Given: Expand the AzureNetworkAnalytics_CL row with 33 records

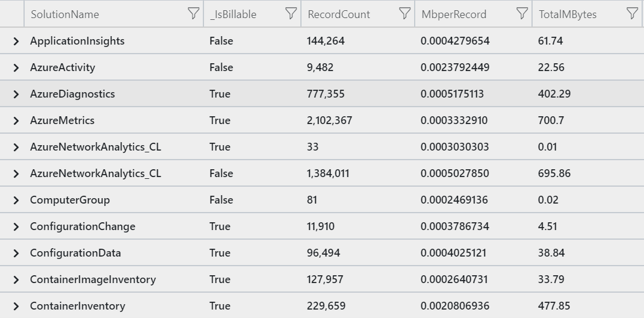Looking at the screenshot, I should (16, 147).
